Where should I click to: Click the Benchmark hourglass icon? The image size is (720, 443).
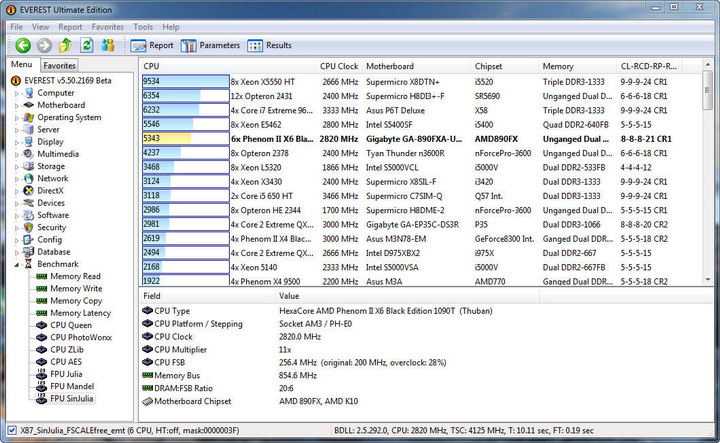[29, 264]
